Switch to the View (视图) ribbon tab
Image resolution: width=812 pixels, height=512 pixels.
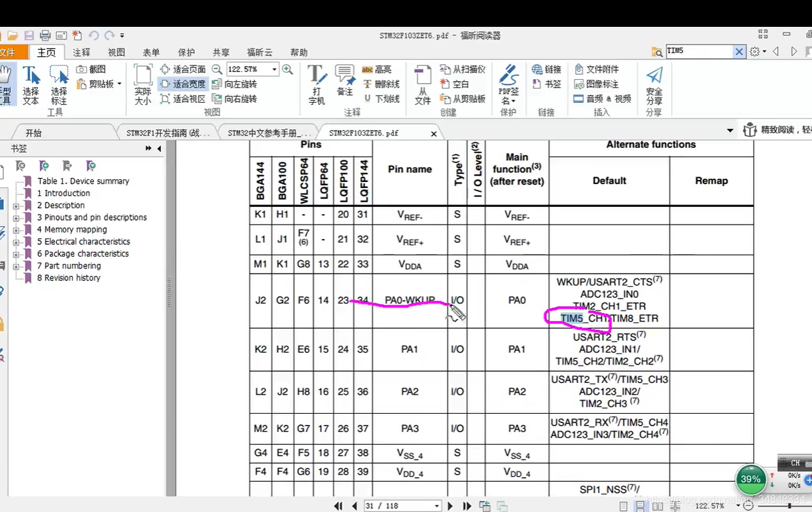coord(116,52)
